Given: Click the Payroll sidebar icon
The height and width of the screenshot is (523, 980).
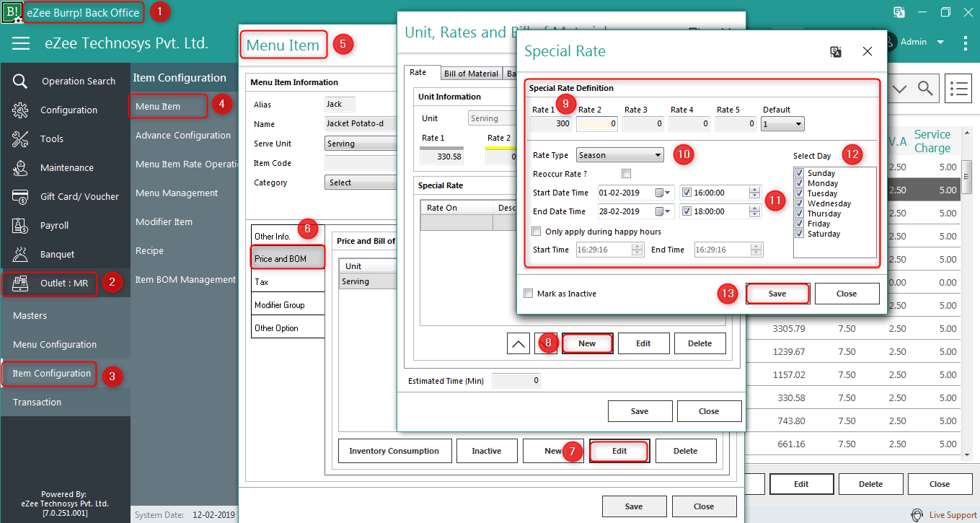Looking at the screenshot, I should click(20, 225).
